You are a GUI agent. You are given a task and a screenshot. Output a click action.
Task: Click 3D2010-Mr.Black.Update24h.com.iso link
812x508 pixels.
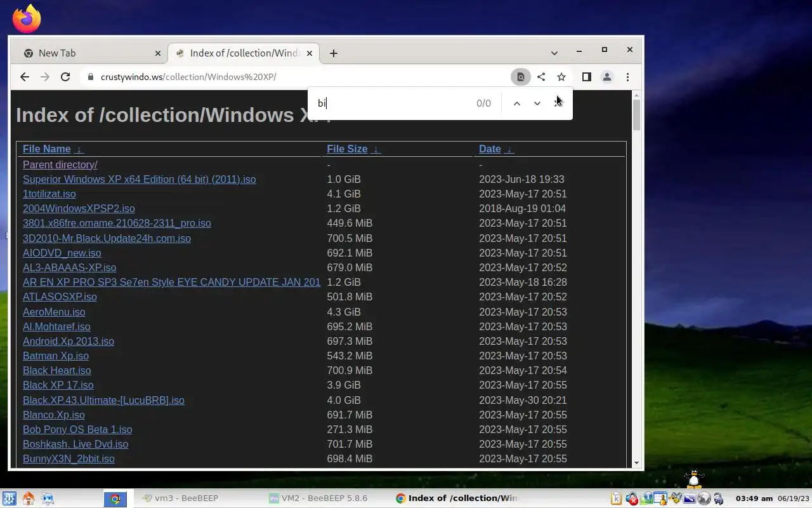click(x=107, y=239)
